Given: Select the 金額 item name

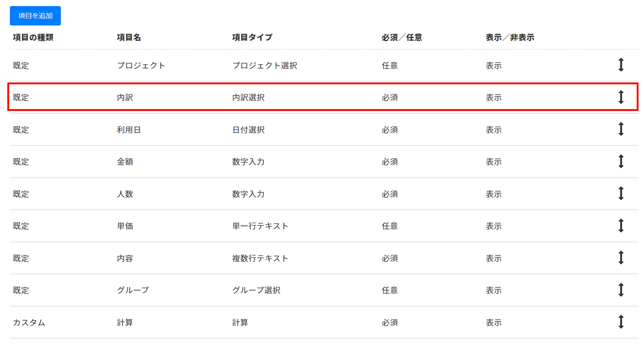Looking at the screenshot, I should pos(125,162).
